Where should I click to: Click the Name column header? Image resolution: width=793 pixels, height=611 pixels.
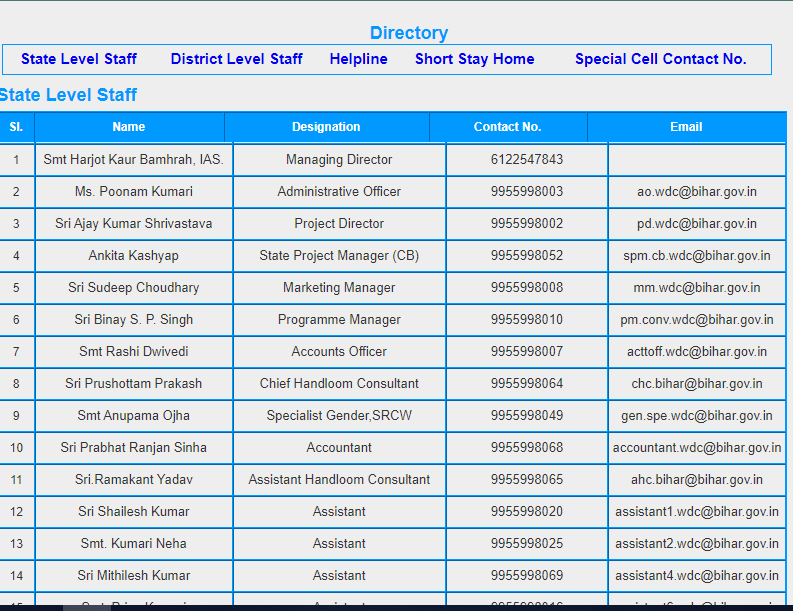tap(129, 127)
